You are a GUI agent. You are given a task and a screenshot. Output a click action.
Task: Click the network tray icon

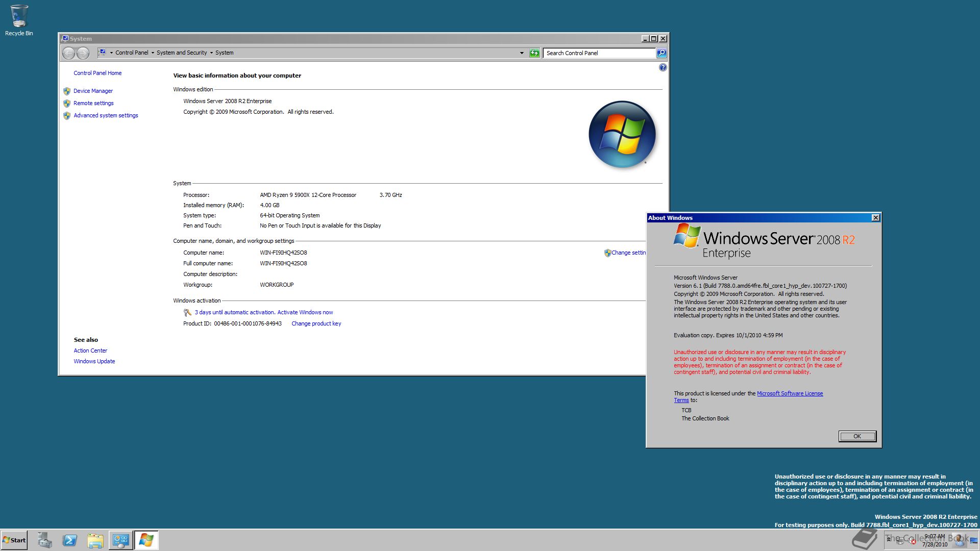tap(900, 541)
